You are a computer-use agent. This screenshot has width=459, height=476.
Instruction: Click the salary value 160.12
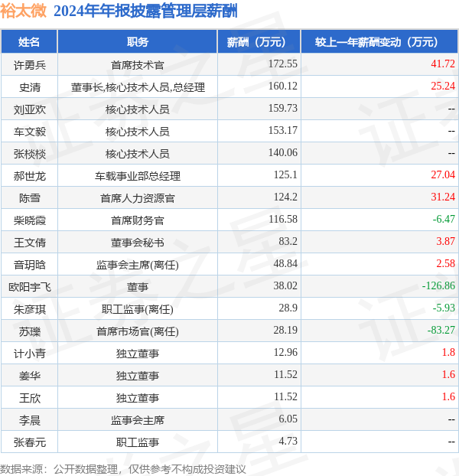283,86
